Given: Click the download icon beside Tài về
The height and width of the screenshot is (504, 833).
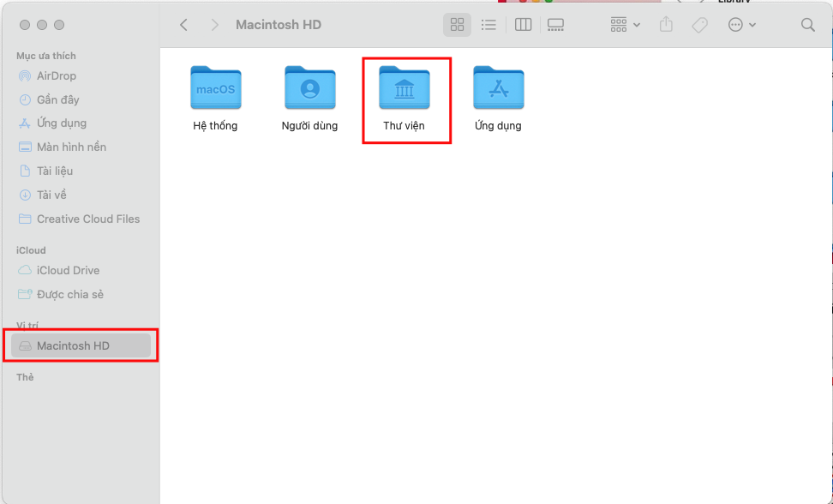Looking at the screenshot, I should click(25, 195).
